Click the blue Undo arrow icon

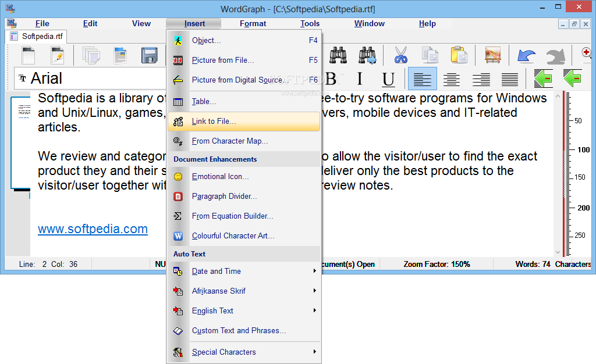click(x=526, y=56)
